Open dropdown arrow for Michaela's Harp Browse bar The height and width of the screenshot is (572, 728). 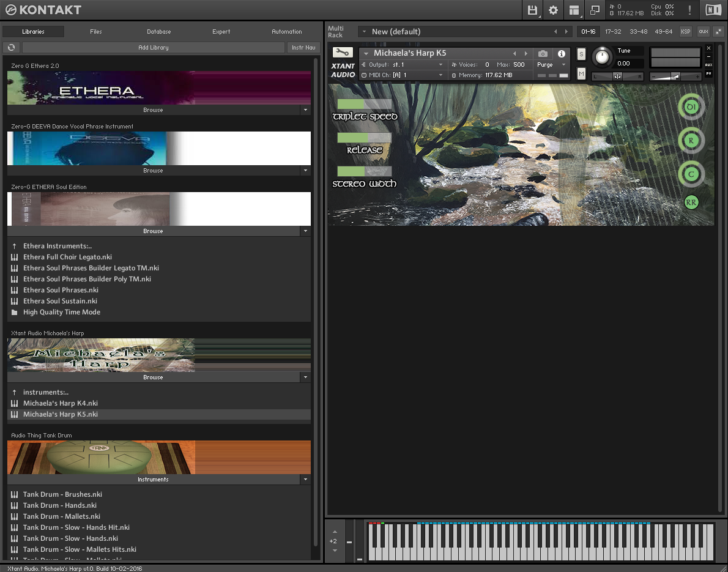point(305,377)
